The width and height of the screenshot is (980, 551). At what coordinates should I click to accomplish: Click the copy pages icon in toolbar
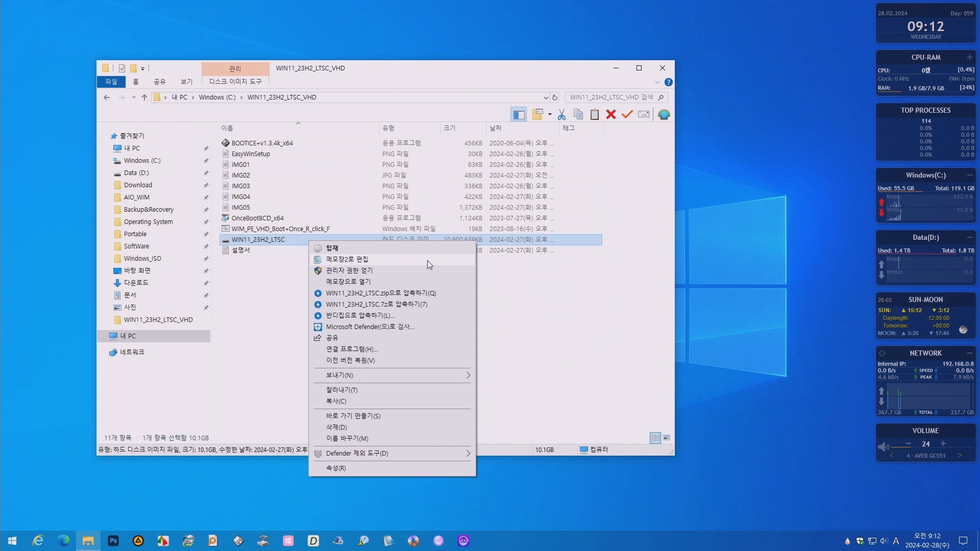click(x=578, y=115)
